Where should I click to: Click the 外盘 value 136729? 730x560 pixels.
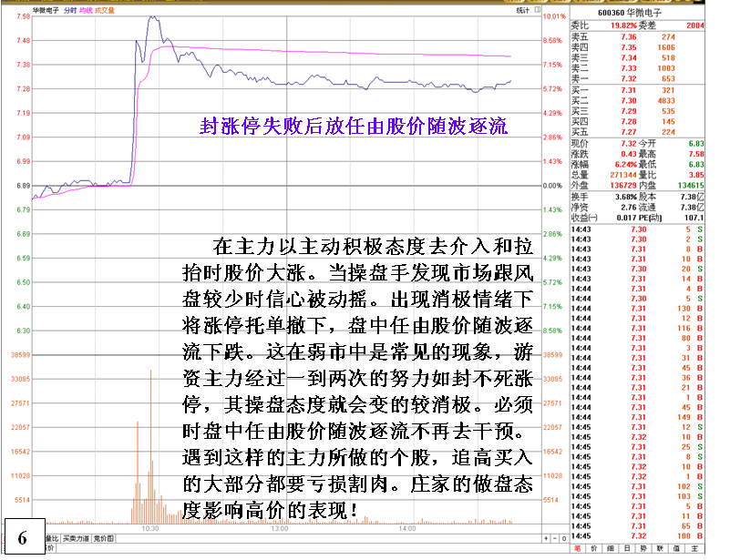[x=623, y=185]
